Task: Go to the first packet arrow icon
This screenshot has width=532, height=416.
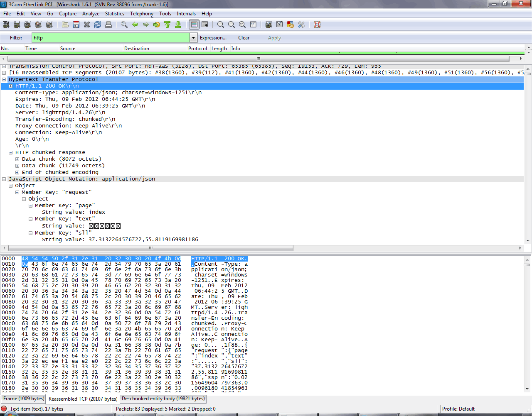Action: [x=167, y=25]
